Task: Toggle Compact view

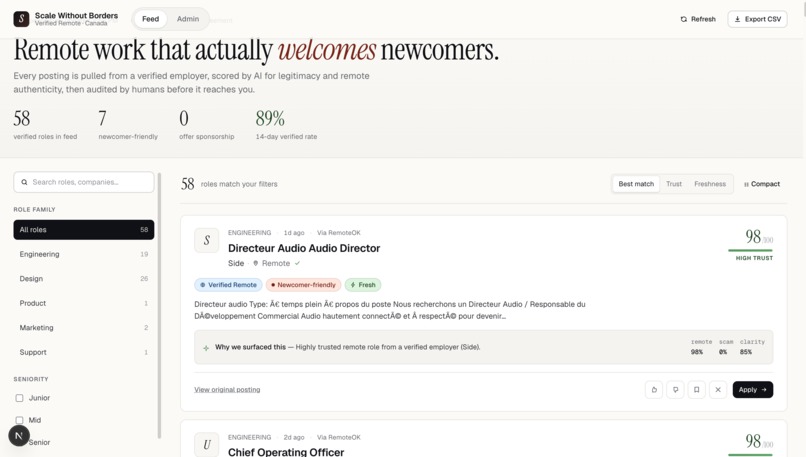Action: point(762,184)
